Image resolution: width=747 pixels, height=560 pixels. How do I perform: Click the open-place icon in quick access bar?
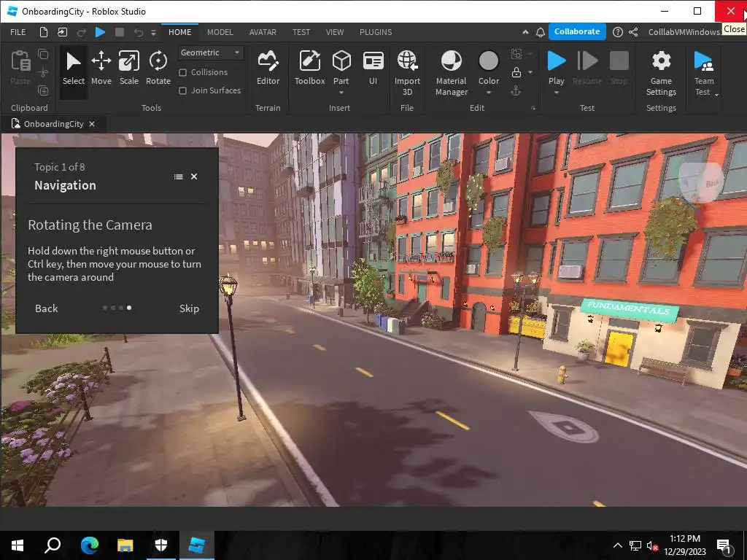point(63,32)
